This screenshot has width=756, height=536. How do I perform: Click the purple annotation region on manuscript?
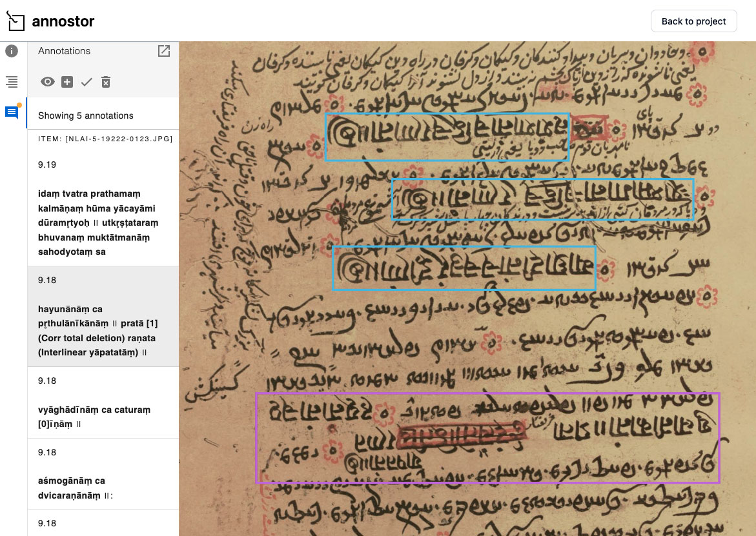pos(487,437)
